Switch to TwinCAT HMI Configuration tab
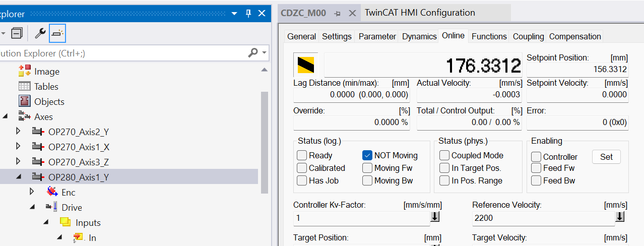 point(419,13)
